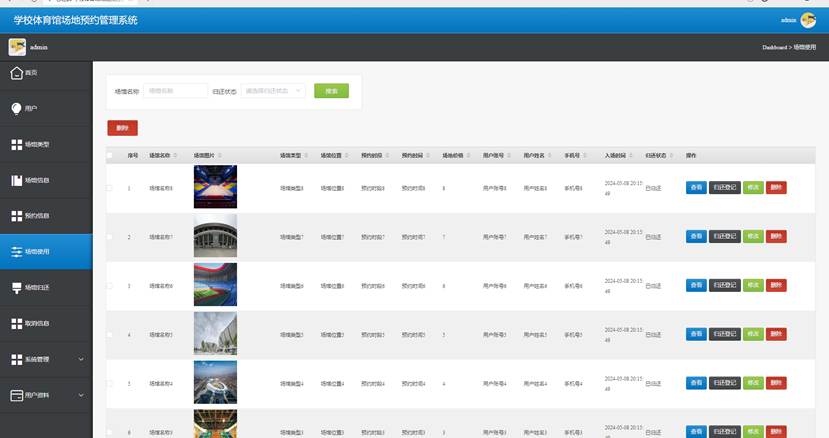The image size is (829, 438).
Task: Click the entry timestamp in row 序号 3
Action: [x=624, y=286]
